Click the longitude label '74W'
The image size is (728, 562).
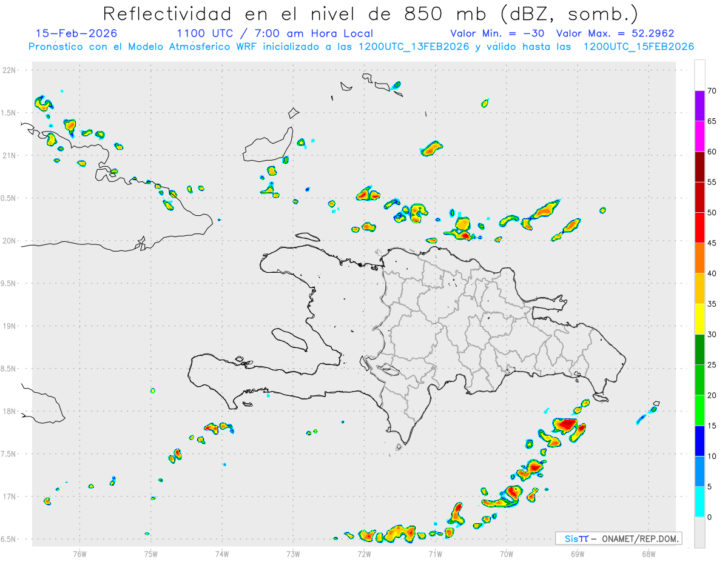tap(221, 554)
